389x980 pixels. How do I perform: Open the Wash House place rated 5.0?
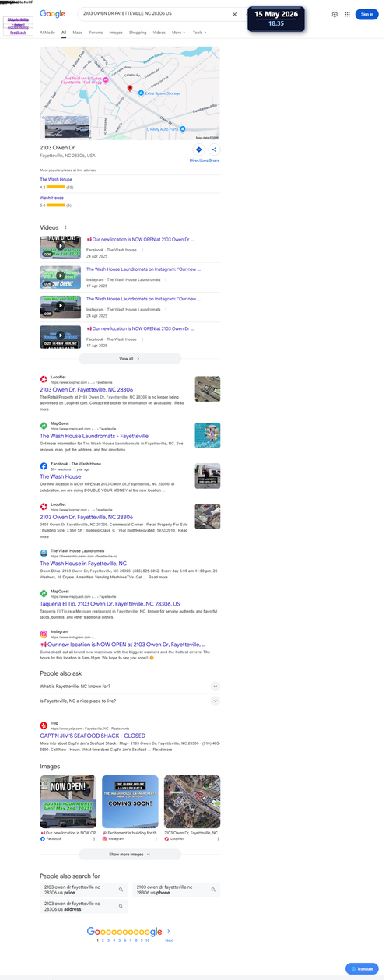(52, 198)
